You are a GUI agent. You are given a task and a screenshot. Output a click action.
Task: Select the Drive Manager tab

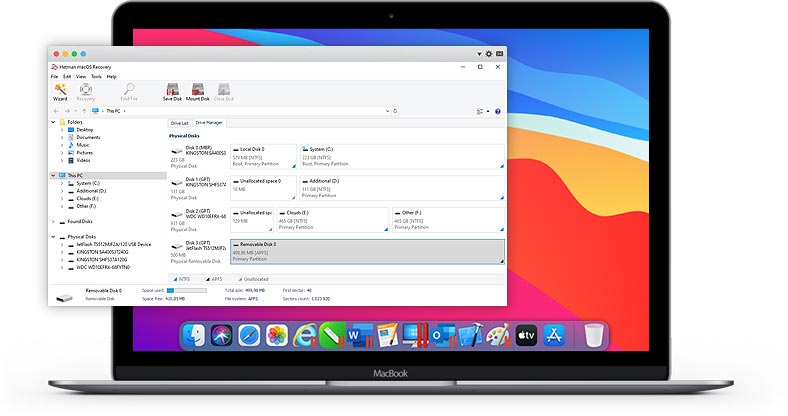click(209, 123)
